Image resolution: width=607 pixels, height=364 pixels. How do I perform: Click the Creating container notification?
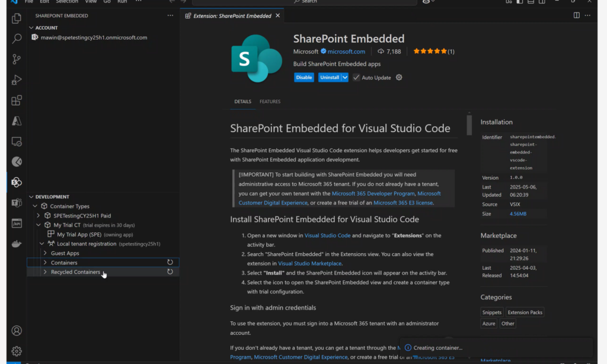click(x=496, y=348)
